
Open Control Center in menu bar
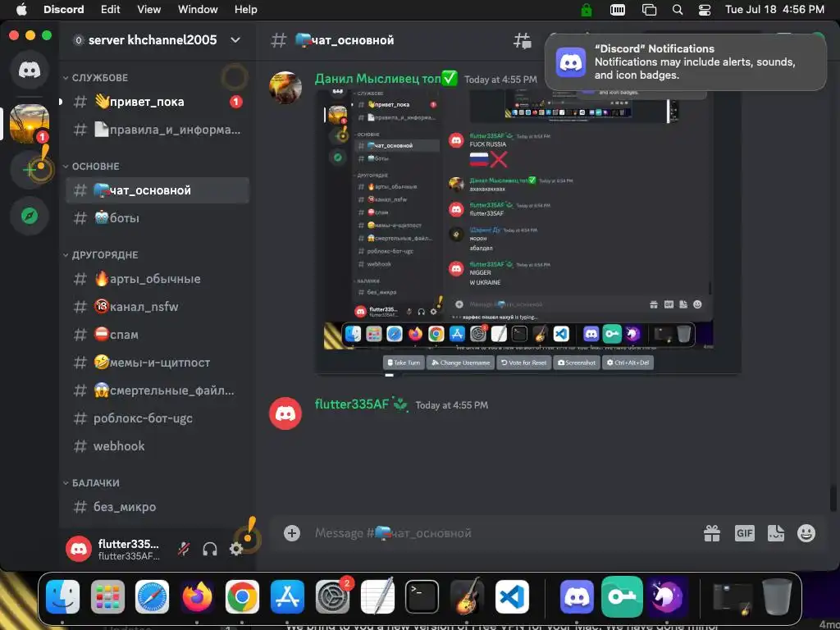coord(705,10)
